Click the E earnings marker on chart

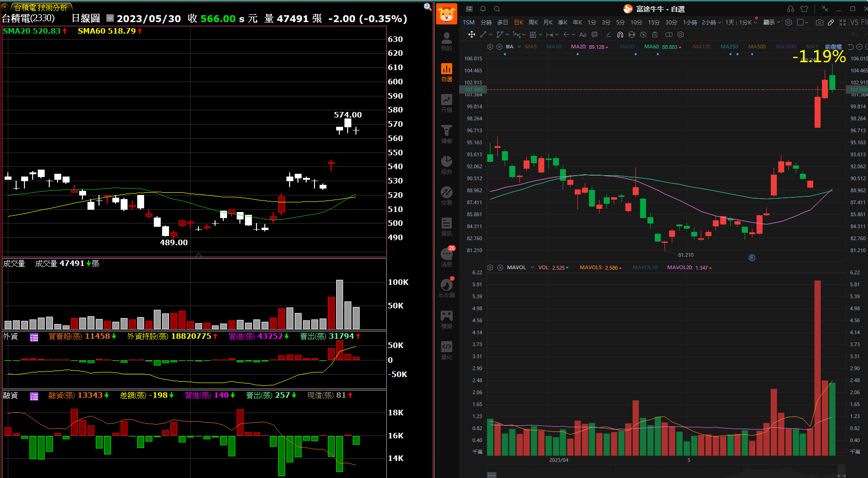[x=752, y=258]
